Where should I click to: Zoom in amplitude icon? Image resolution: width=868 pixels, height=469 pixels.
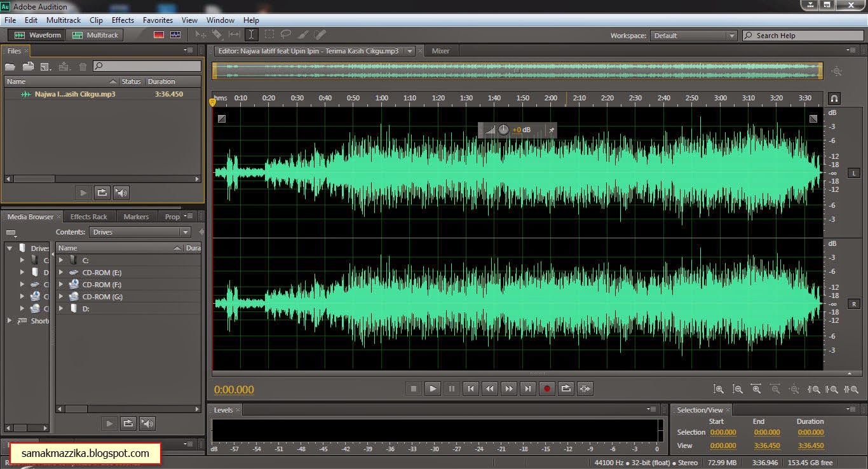(x=719, y=389)
